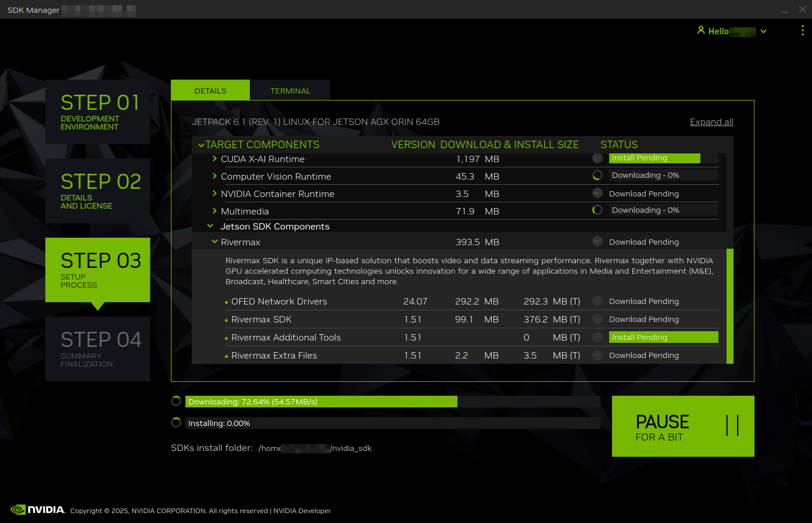Click the Computer Vision Runtime progress spinner
The image size is (812, 523).
point(598,175)
